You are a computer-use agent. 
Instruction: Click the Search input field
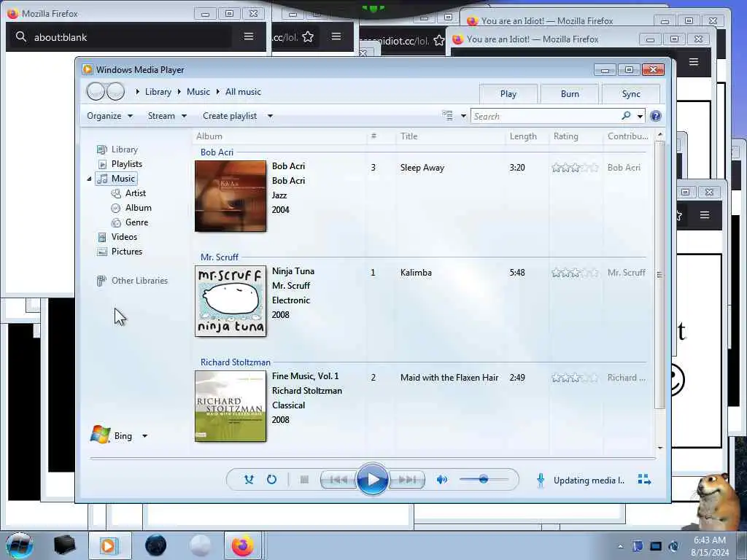click(546, 116)
